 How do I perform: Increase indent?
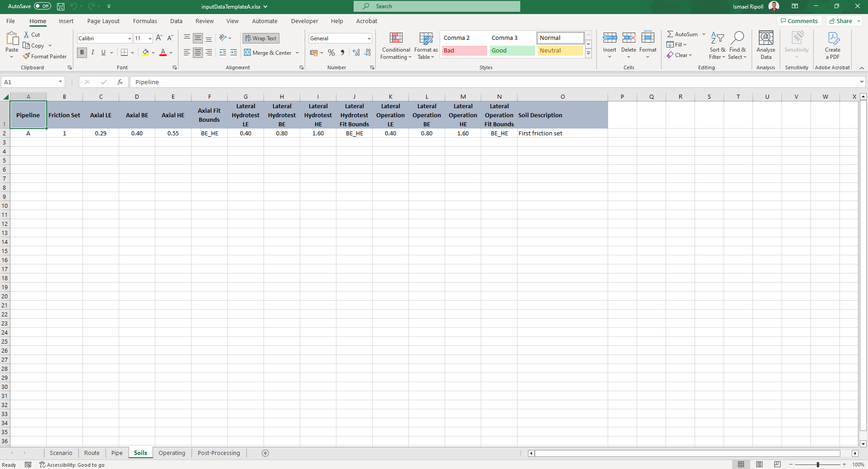tap(234, 53)
